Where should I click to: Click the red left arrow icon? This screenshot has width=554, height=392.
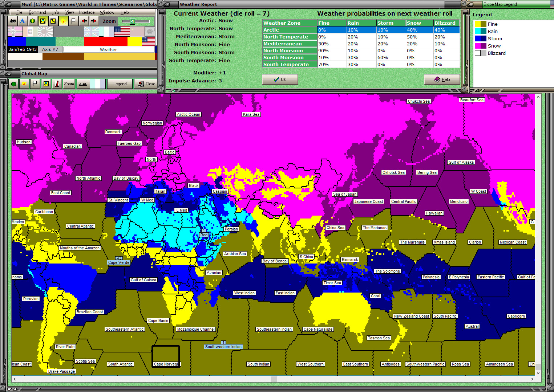[x=84, y=21]
